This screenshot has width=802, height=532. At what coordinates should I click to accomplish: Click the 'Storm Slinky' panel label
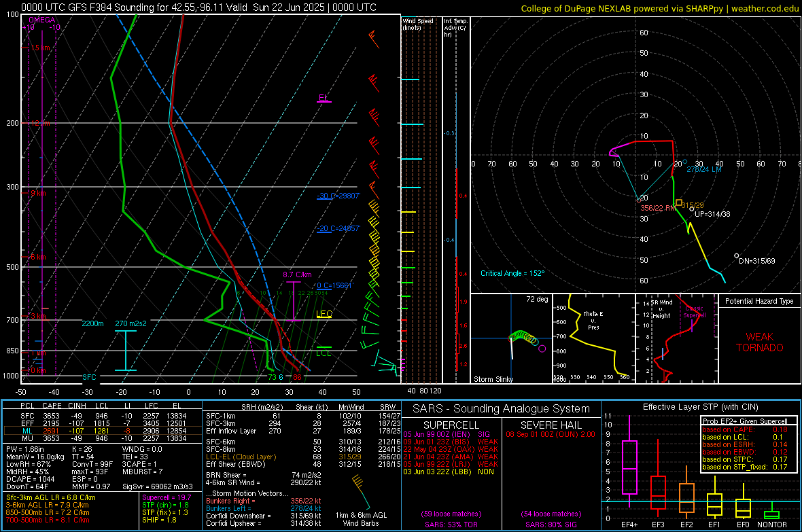click(493, 379)
